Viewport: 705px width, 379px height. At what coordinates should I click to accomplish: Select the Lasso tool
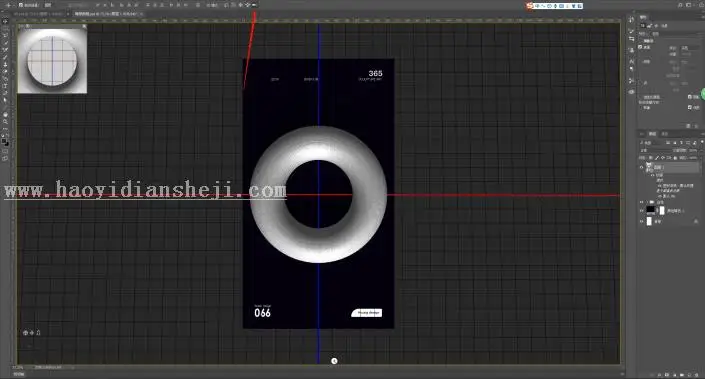pos(5,35)
